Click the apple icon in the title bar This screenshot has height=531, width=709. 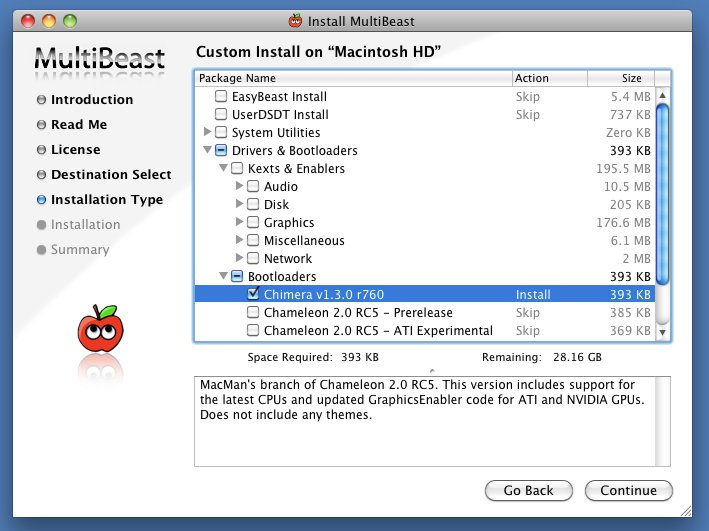point(295,20)
